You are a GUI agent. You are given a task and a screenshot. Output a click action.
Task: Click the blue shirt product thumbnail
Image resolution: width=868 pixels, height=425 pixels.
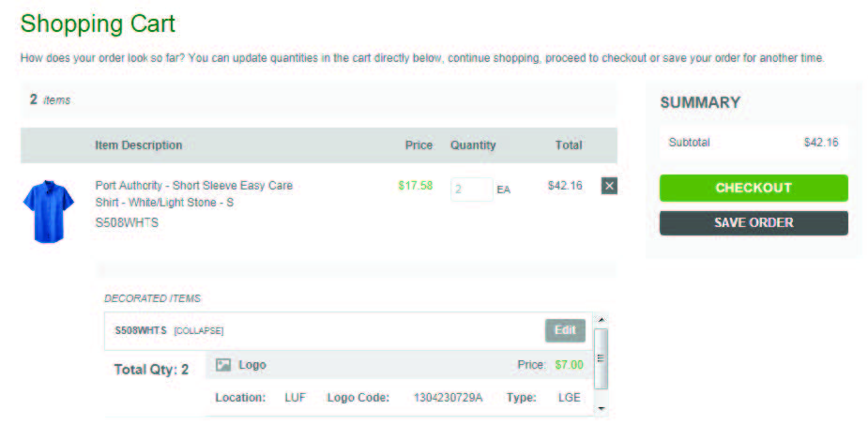[48, 212]
